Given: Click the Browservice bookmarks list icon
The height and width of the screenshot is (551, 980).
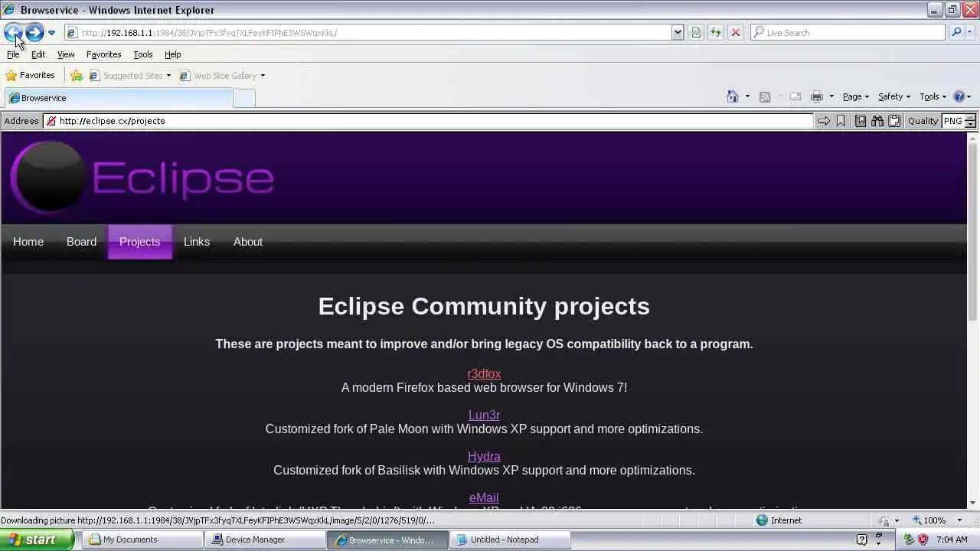Looking at the screenshot, I should tap(861, 121).
